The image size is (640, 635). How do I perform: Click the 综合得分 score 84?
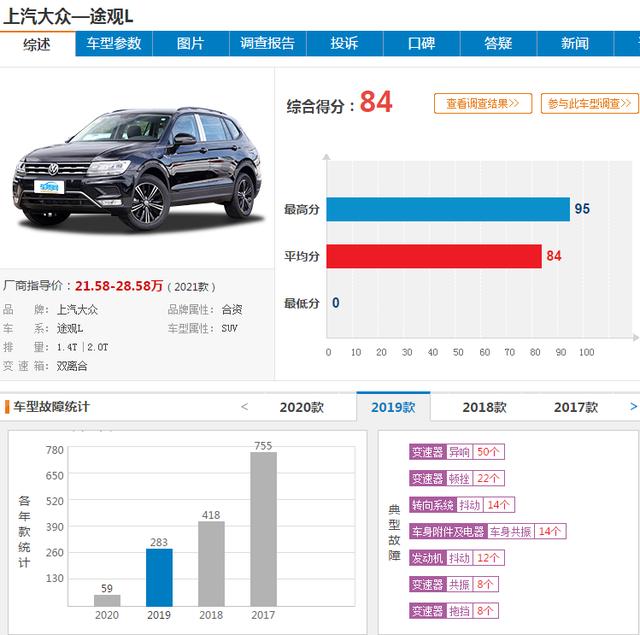[376, 102]
